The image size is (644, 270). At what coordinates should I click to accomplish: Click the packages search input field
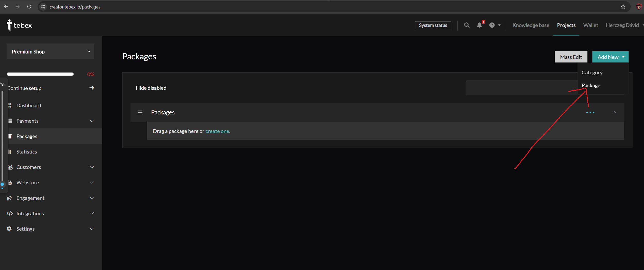pyautogui.click(x=520, y=88)
